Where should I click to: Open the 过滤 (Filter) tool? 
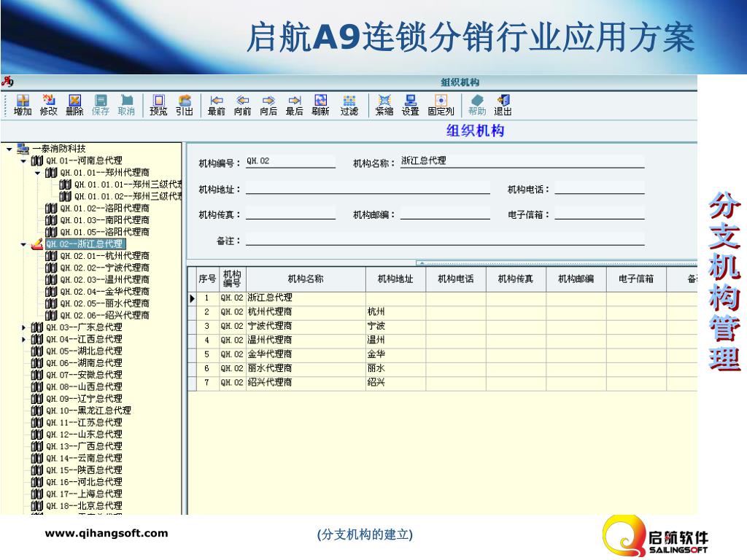[x=349, y=105]
